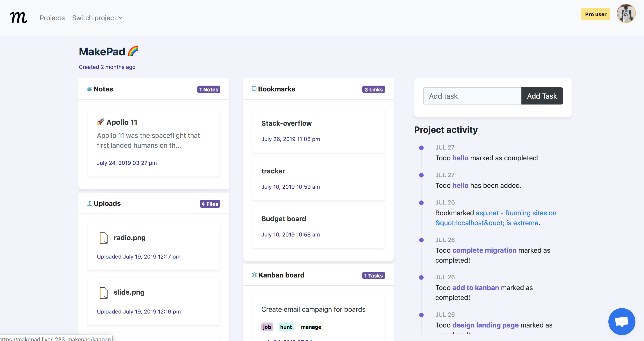Click 'Uploaded July 19, 2019 12:16 pm' text
This screenshot has height=341, width=644.
[139, 311]
